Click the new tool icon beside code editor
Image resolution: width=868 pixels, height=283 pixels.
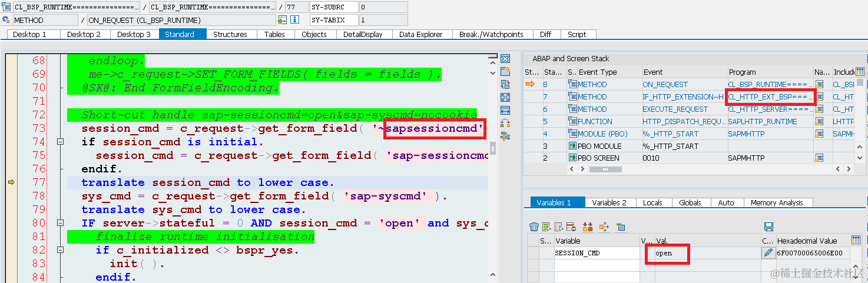[505, 71]
